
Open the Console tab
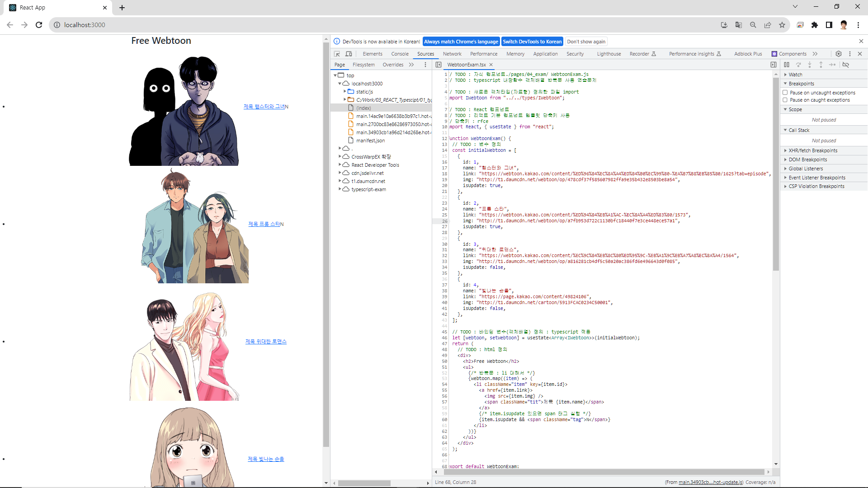(400, 54)
